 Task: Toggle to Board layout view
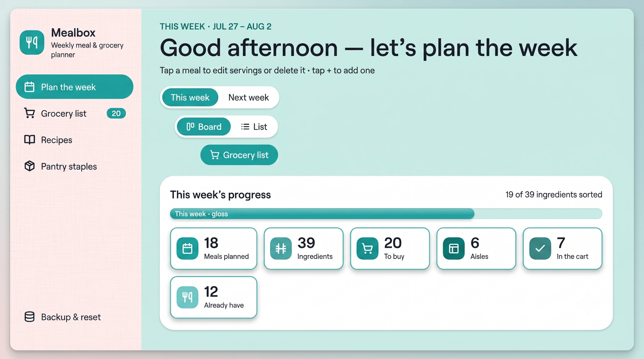pyautogui.click(x=204, y=127)
